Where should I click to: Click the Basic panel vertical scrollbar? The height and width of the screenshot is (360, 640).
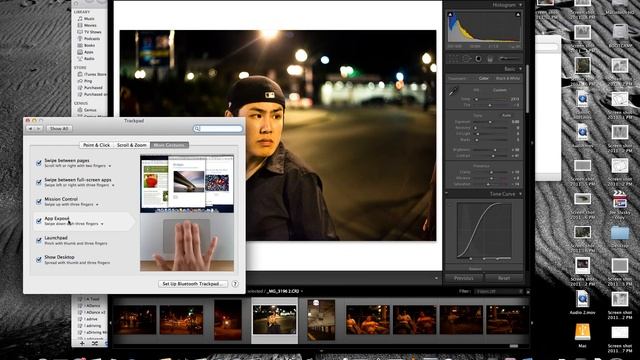click(528, 89)
